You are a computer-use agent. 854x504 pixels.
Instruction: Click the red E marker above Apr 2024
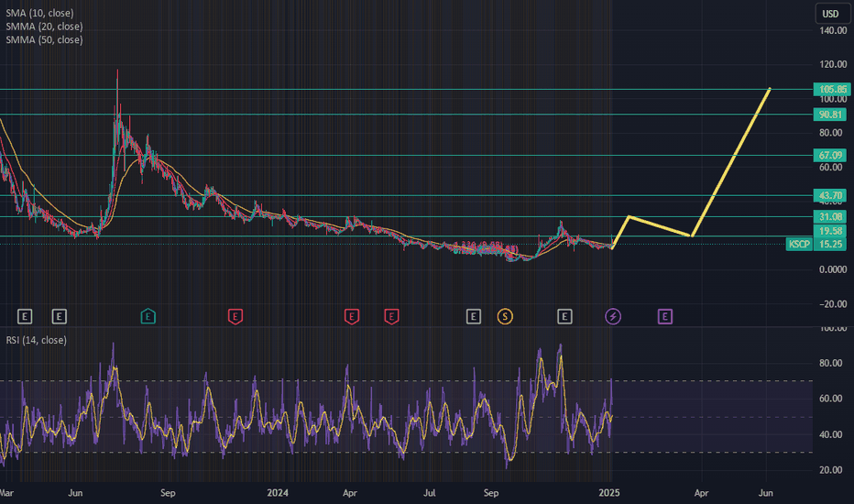(352, 316)
